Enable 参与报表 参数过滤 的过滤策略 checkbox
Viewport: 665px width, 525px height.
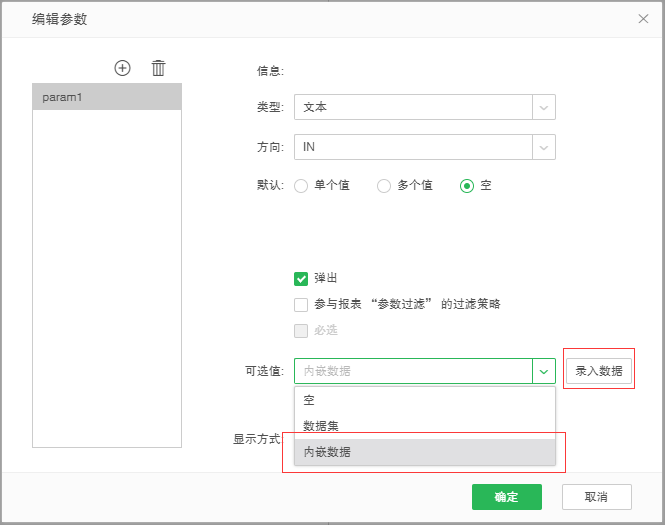click(301, 305)
